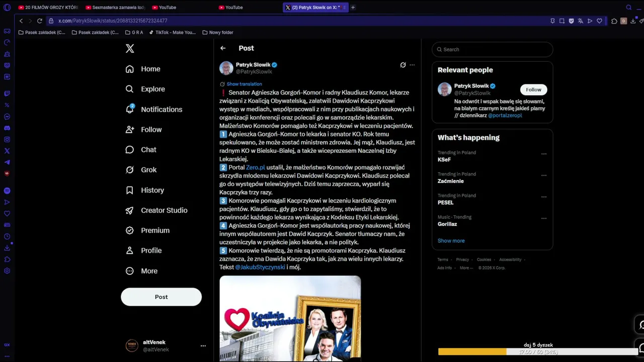The height and width of the screenshot is (362, 644).
Task: Open the sidebar settings gear icon
Action: [7, 271]
